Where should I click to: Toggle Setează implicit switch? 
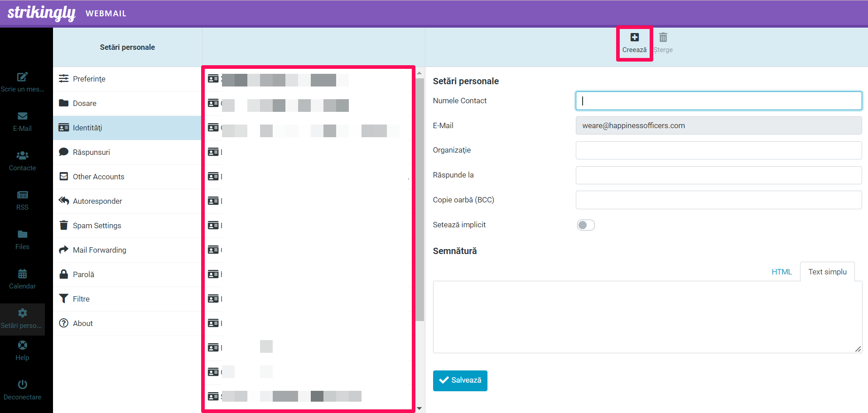point(585,225)
